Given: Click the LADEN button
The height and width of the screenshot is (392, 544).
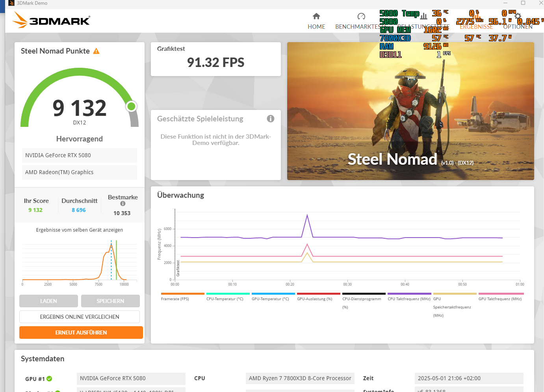Looking at the screenshot, I should click(48, 301).
